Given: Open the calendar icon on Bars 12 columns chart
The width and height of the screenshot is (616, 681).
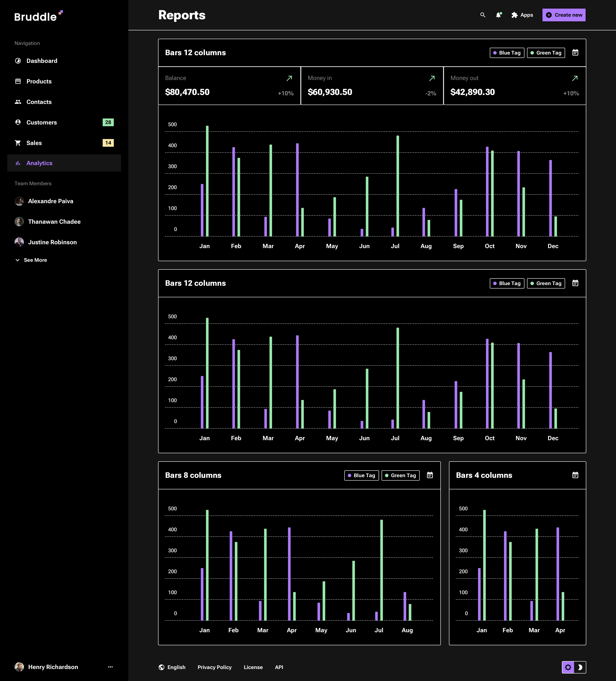Looking at the screenshot, I should click(x=576, y=52).
